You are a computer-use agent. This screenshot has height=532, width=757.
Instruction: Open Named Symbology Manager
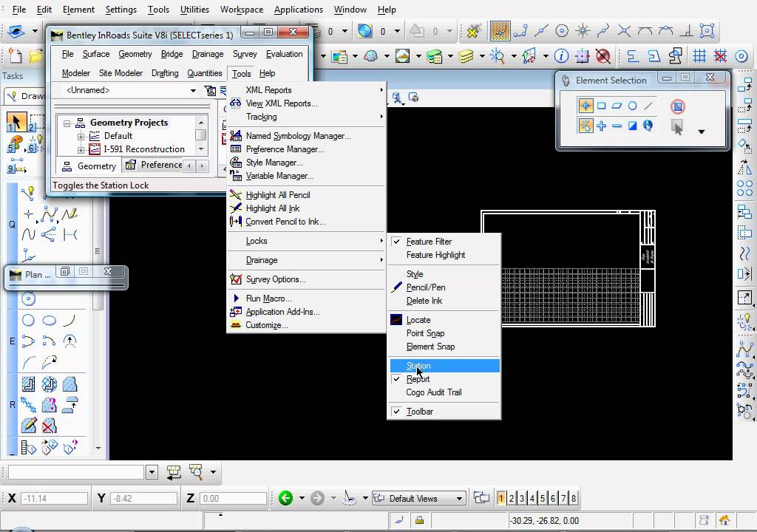point(307,136)
